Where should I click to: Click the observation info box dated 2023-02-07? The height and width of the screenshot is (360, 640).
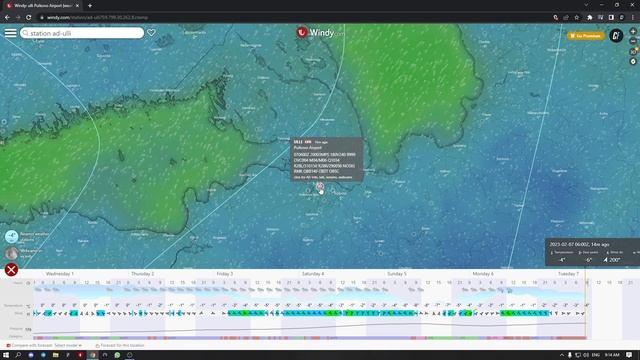point(592,252)
